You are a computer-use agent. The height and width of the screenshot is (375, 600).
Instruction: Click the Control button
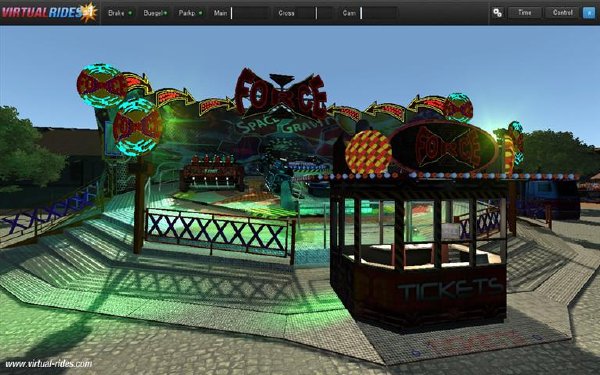tap(562, 13)
